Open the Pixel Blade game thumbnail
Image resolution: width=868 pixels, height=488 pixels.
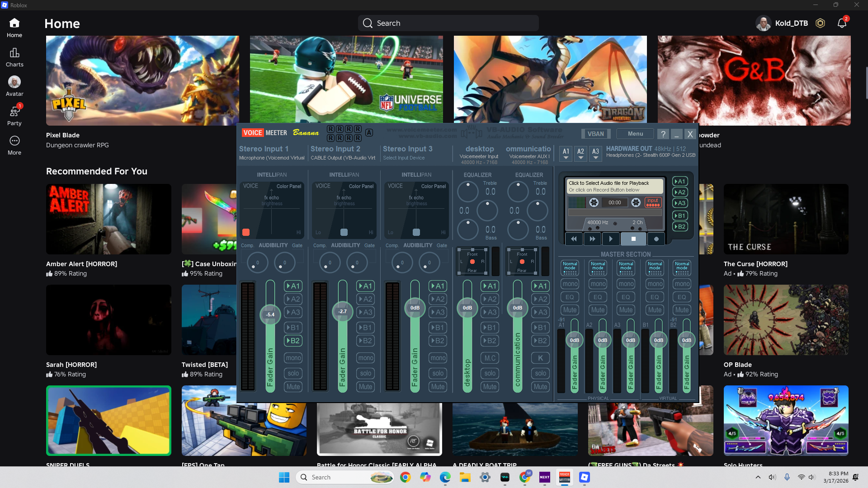pos(143,81)
